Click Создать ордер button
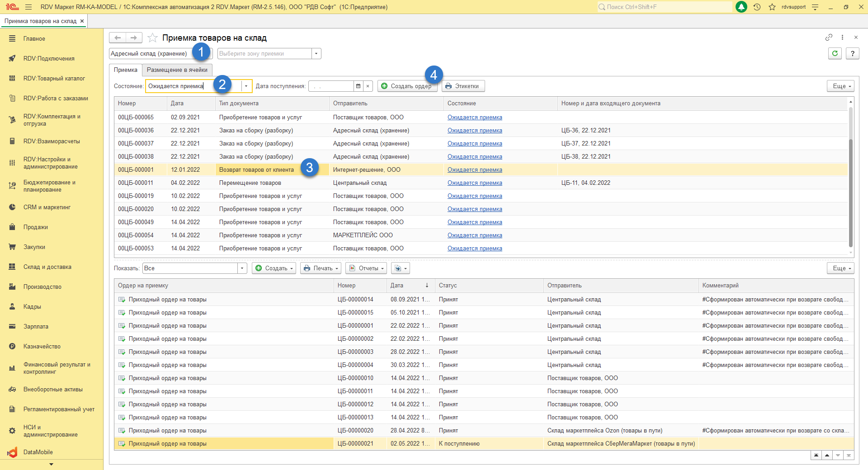Screen dimensions: 868x470 (x=407, y=86)
